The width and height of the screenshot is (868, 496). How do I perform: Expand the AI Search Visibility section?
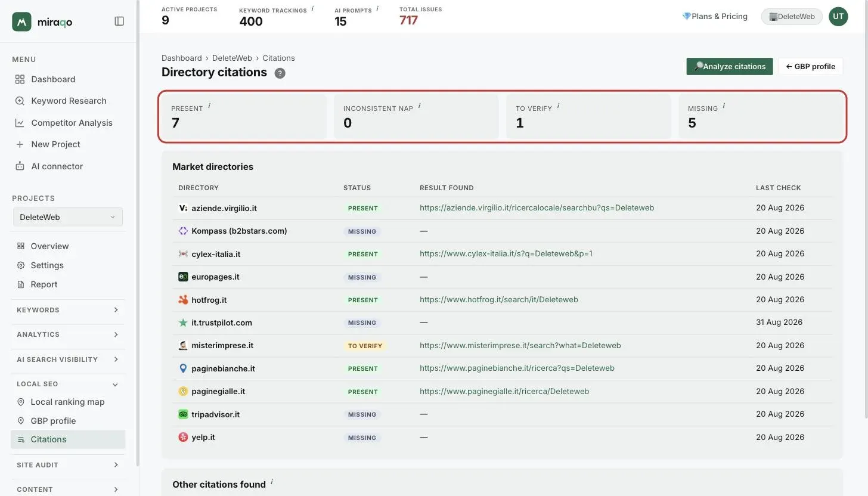pos(68,359)
